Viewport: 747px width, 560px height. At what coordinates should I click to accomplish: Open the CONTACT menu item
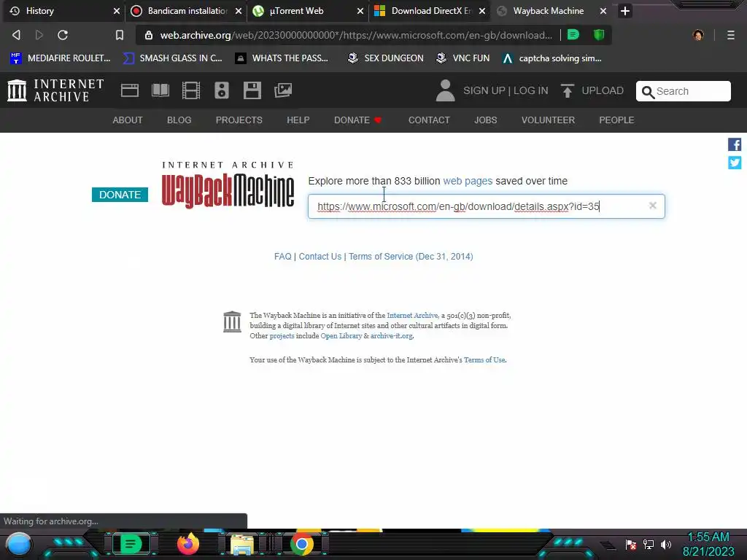pos(429,120)
